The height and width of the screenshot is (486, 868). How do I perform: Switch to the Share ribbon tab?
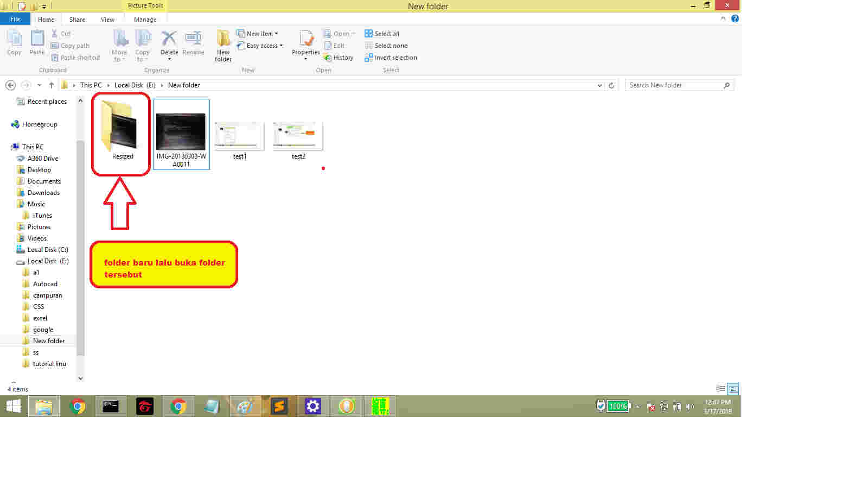coord(77,20)
